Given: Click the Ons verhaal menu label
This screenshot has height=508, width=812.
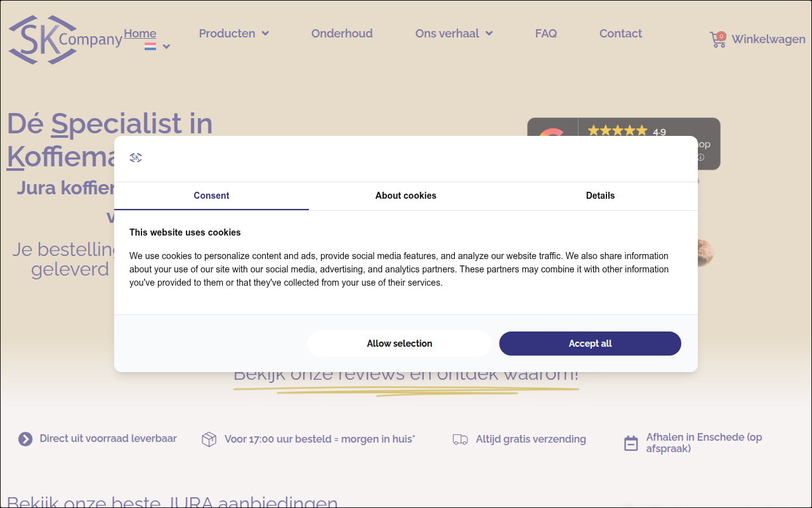Looking at the screenshot, I should [447, 34].
